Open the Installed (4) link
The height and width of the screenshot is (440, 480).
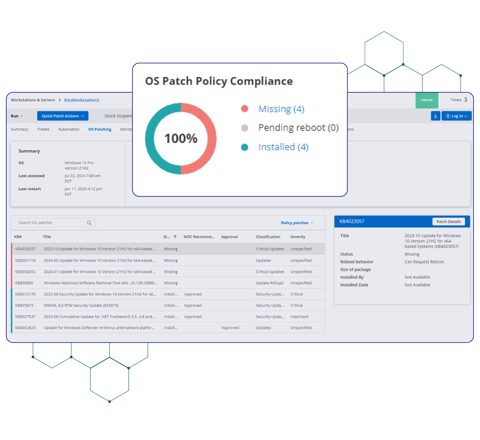click(283, 147)
